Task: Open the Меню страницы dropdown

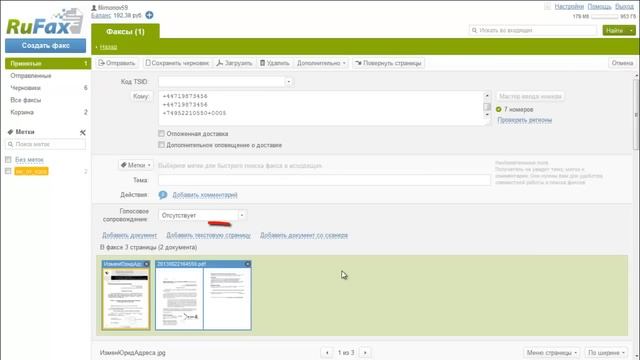Action: click(551, 353)
